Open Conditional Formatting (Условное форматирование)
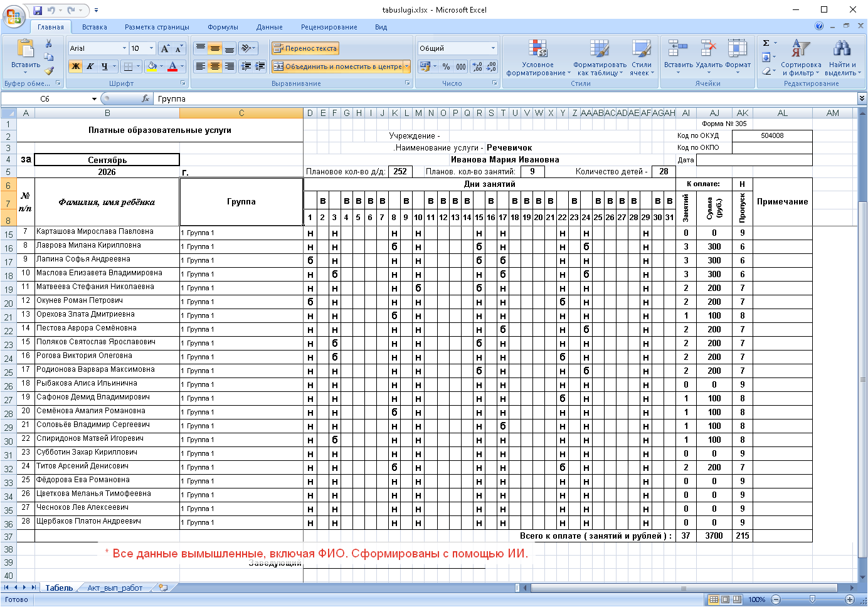This screenshot has height=607, width=868. pos(538,58)
